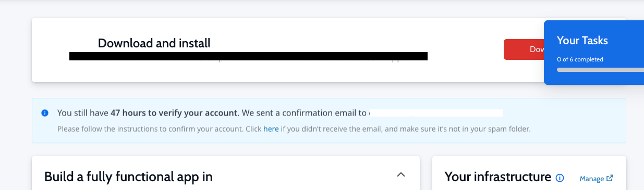
Task: Click the '47 hours to verify your account' text
Action: [x=174, y=112]
